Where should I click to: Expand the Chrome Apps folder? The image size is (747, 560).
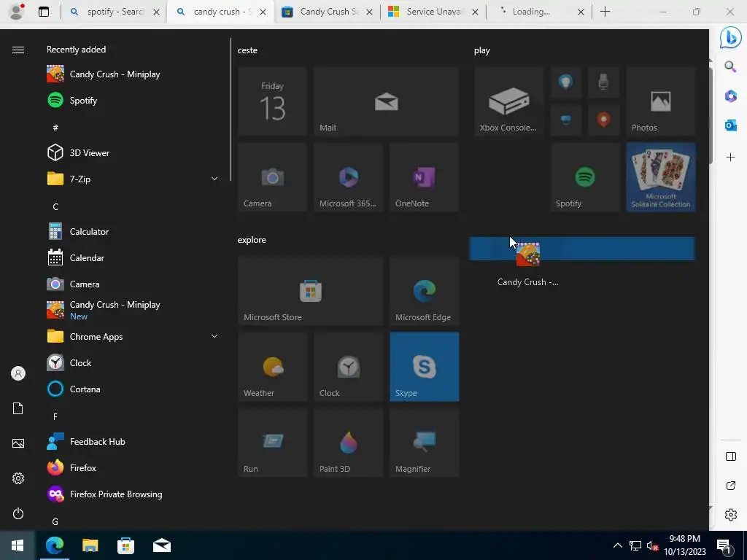(133, 337)
